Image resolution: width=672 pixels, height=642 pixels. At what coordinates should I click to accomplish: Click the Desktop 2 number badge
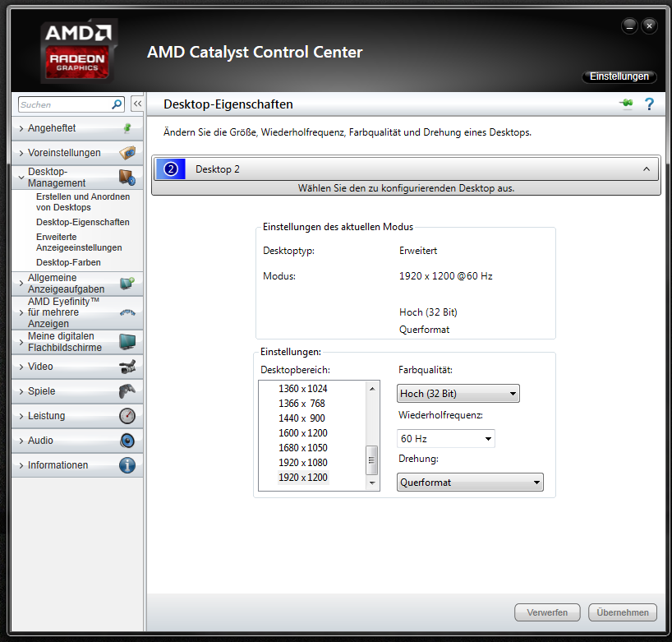171,169
